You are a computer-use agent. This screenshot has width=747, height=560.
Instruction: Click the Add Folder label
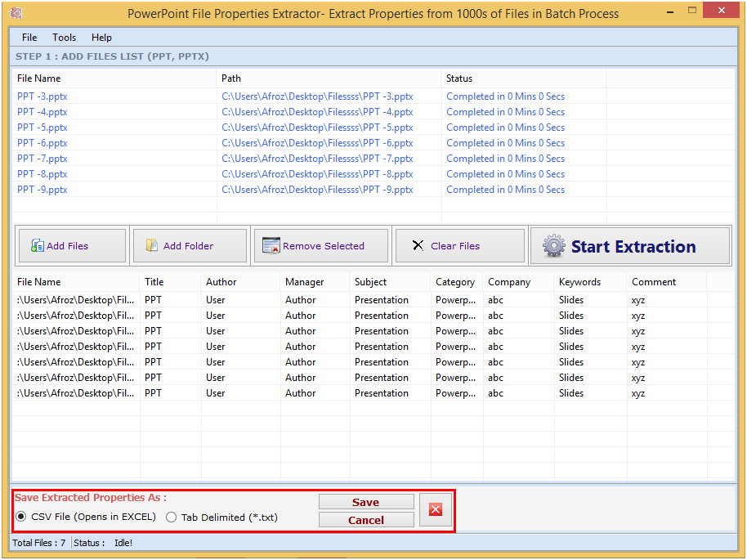coord(188,246)
